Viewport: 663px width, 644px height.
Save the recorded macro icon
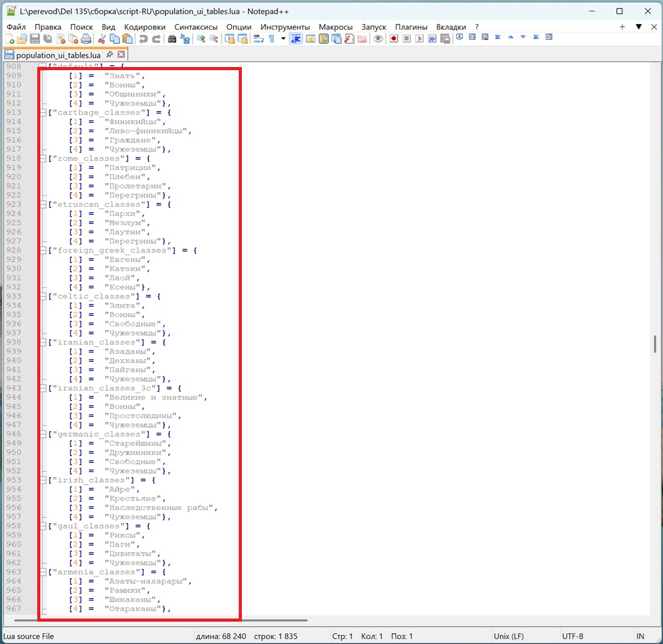[445, 39]
